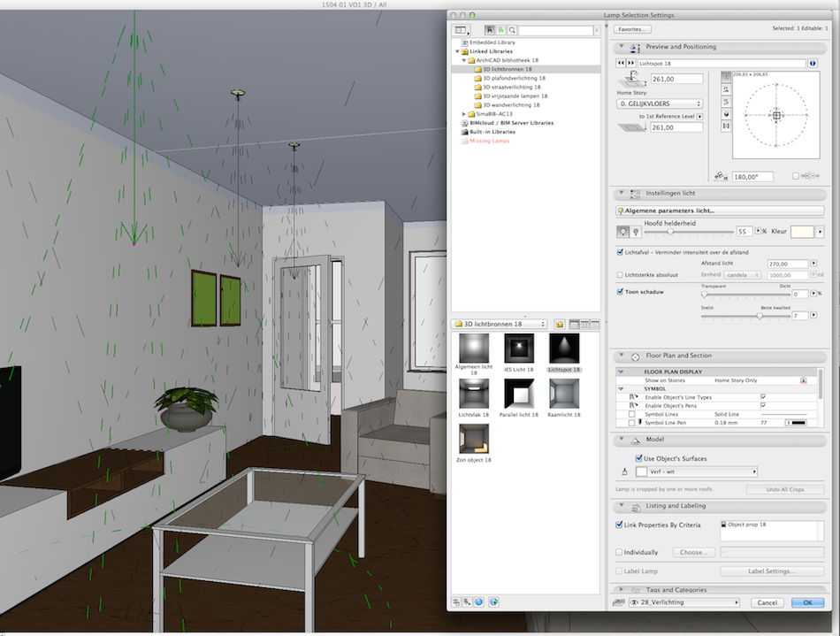
Task: Toggle Use Object's Surfaces checkbox
Action: pos(638,458)
